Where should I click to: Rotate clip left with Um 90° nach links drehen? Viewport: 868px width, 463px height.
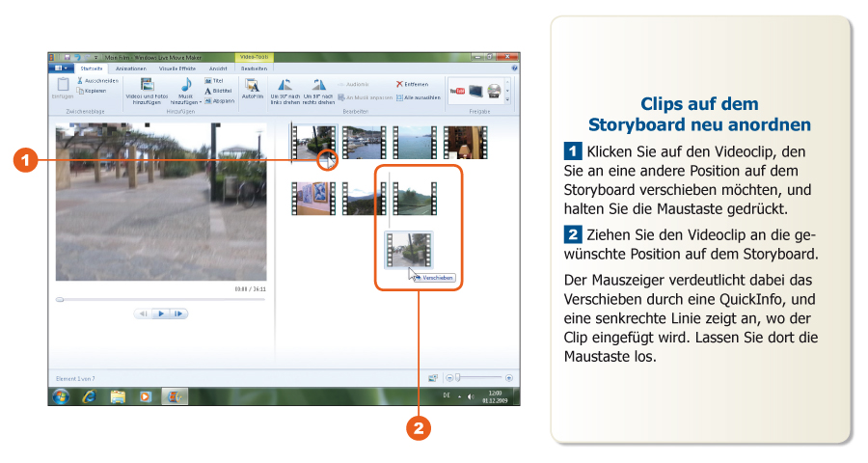[285, 89]
